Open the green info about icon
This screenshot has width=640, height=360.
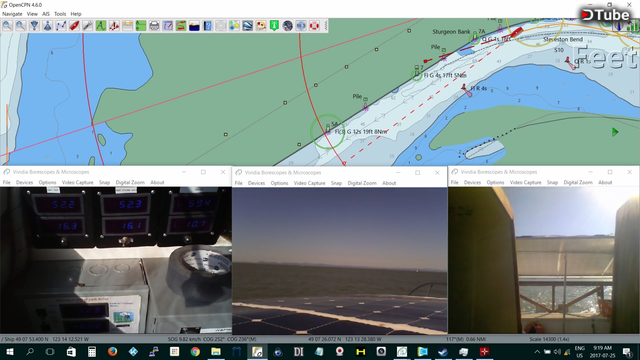(274, 26)
